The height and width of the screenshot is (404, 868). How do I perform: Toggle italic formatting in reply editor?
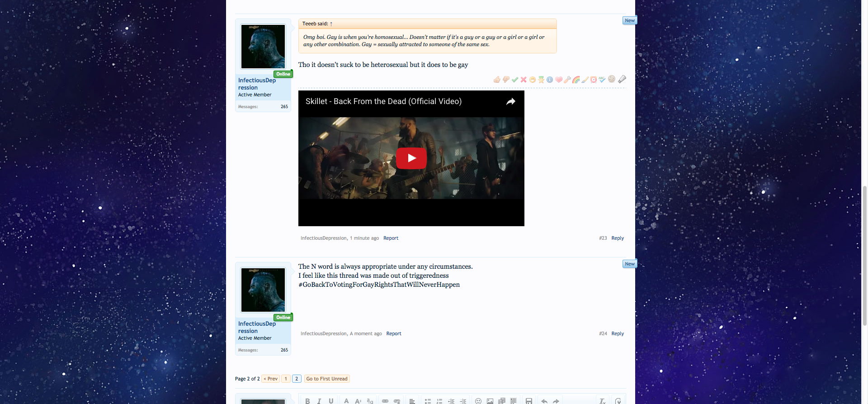pyautogui.click(x=319, y=401)
